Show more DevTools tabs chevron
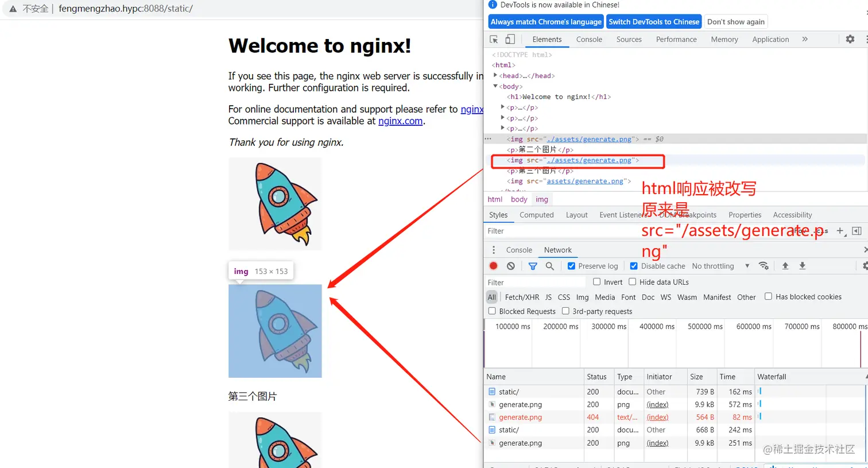The image size is (868, 468). (x=805, y=39)
